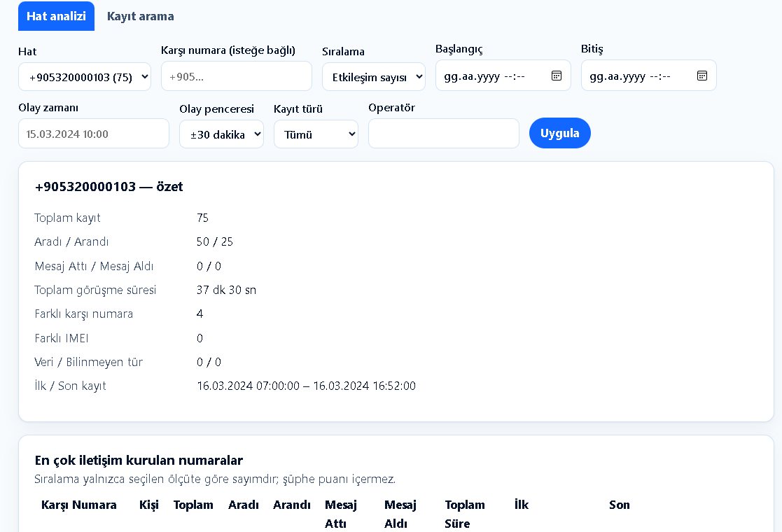Click the Son column header
Viewport: 782px width, 532px height.
(x=620, y=505)
